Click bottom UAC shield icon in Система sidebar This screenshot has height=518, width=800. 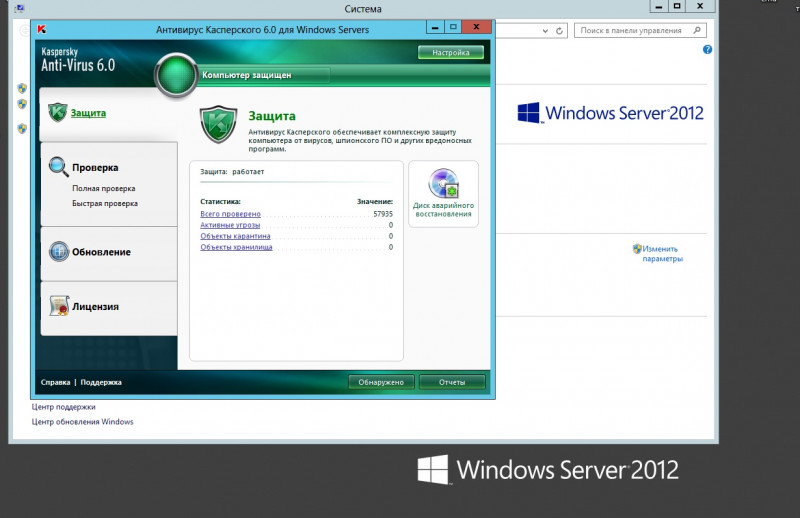coord(22,128)
